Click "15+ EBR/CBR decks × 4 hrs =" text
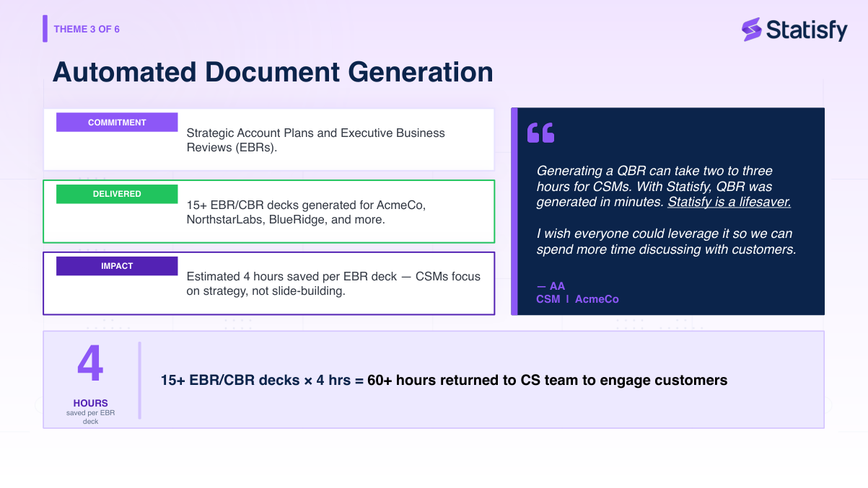Screen dimensions: 868x488 (x=263, y=380)
